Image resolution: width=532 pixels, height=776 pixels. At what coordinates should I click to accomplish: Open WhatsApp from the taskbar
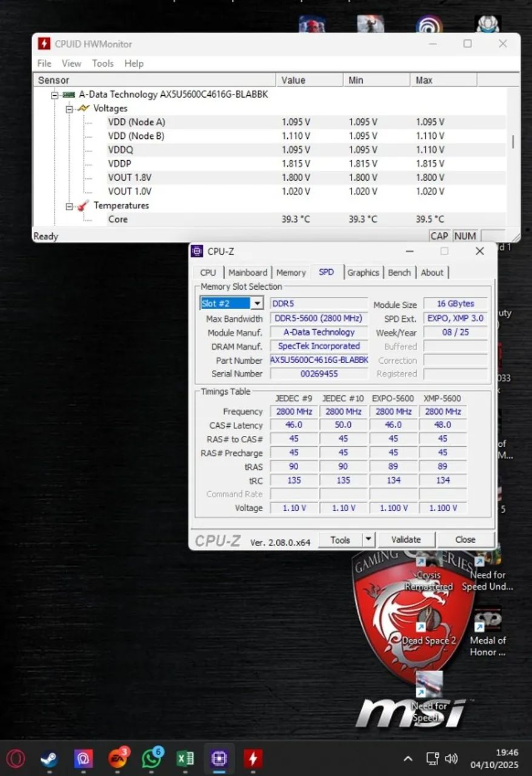coord(151,758)
